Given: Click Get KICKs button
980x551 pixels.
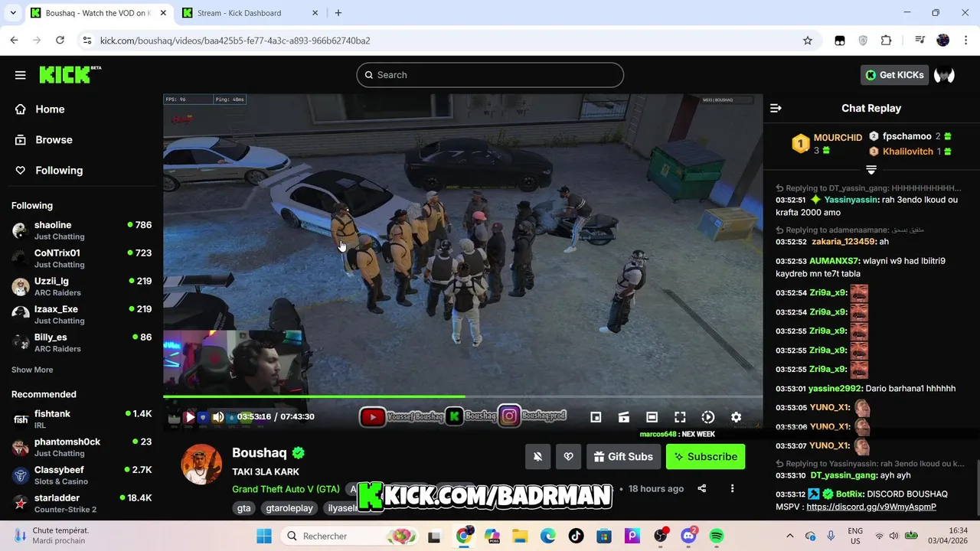Looking at the screenshot, I should click(x=895, y=75).
